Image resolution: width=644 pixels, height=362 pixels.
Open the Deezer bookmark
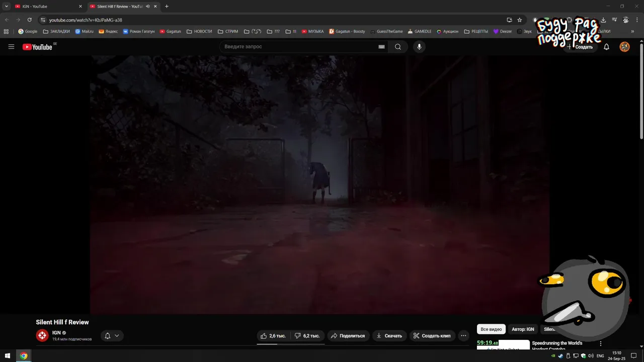point(502,31)
